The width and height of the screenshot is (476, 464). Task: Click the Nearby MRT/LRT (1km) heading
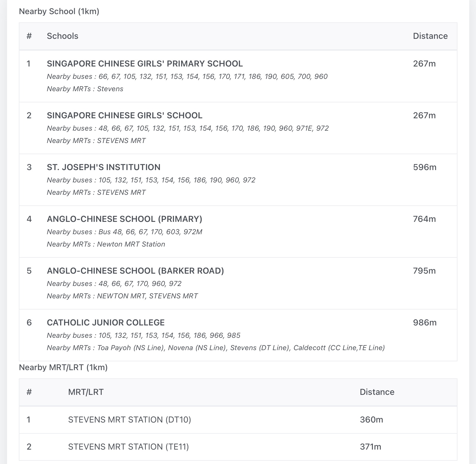63,367
